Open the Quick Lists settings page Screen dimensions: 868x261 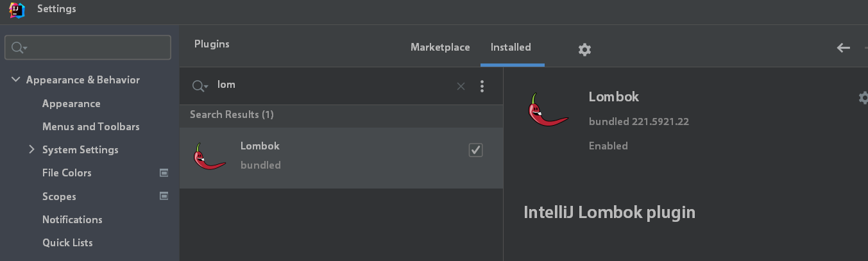pyautogui.click(x=67, y=242)
